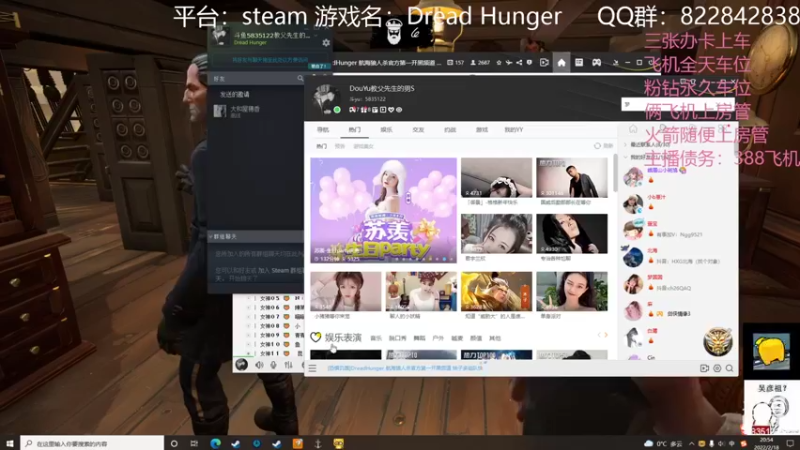Switch to the 热门 main tab
This screenshot has width=800, height=450.
[x=355, y=130]
